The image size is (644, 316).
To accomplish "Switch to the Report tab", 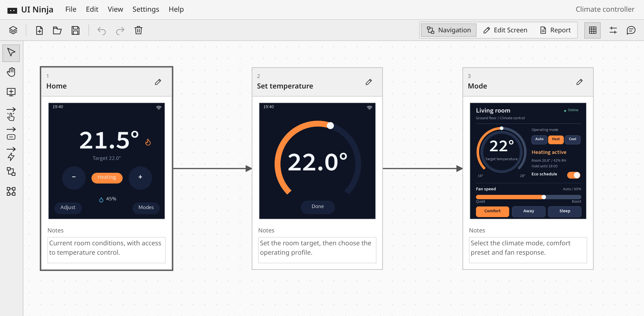I will [x=555, y=30].
